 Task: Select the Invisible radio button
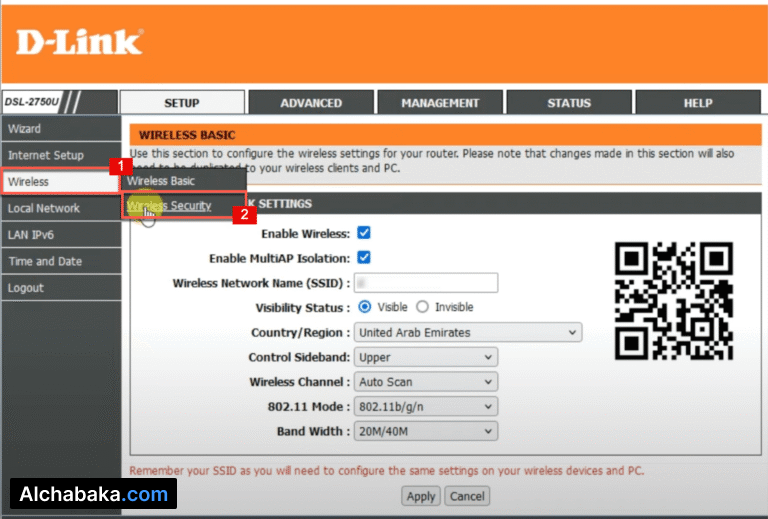point(422,307)
